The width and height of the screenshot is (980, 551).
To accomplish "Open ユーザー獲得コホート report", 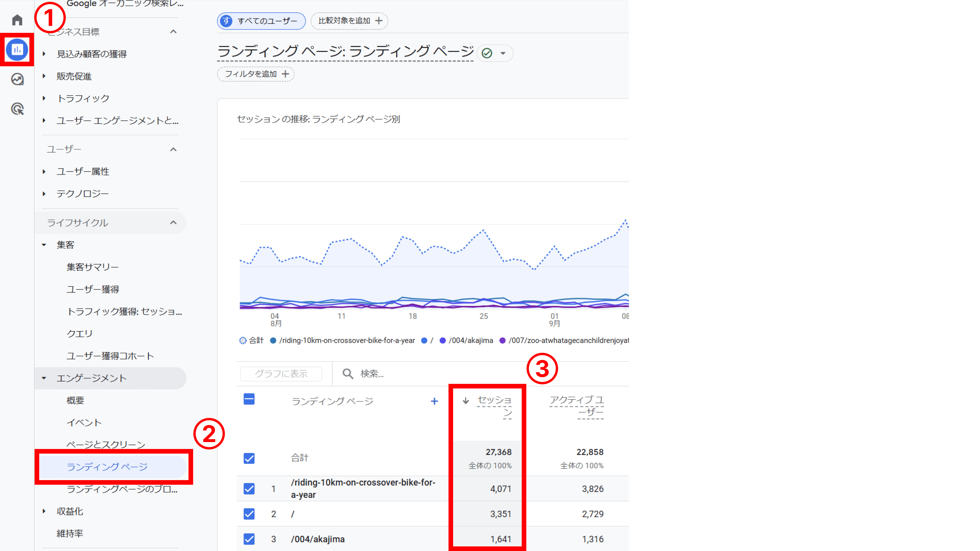I will [110, 356].
